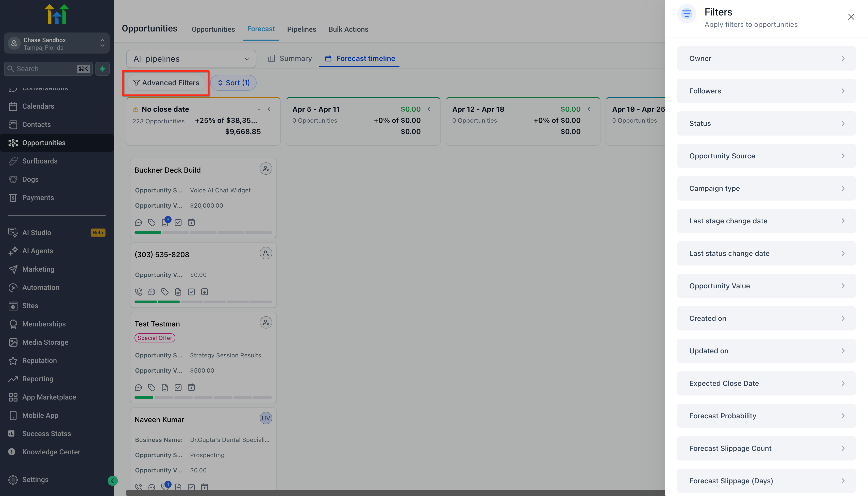Image resolution: width=868 pixels, height=496 pixels.
Task: Switch to the Summary view tab
Action: point(290,59)
